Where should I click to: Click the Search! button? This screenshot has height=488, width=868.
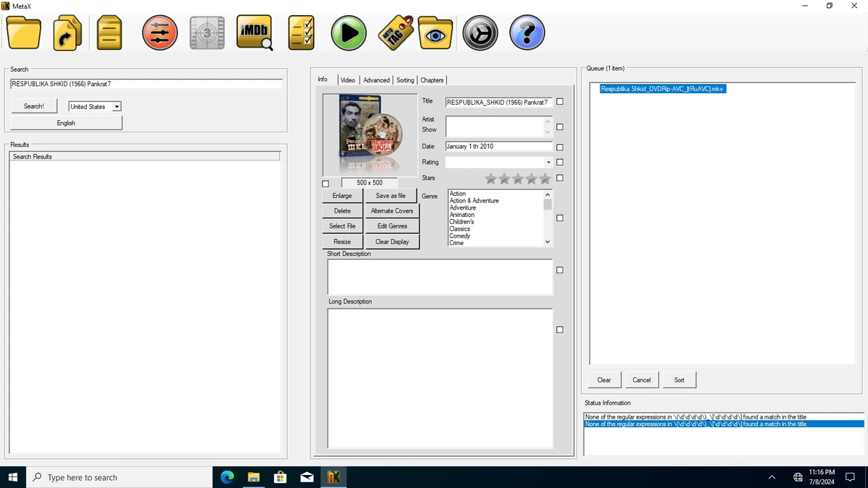click(34, 106)
